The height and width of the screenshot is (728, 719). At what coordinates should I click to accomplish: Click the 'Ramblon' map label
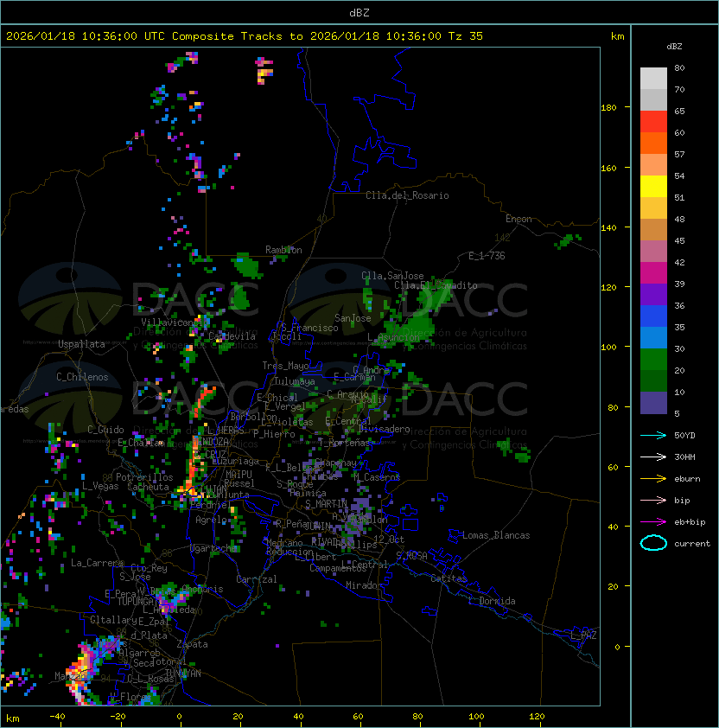point(283,250)
